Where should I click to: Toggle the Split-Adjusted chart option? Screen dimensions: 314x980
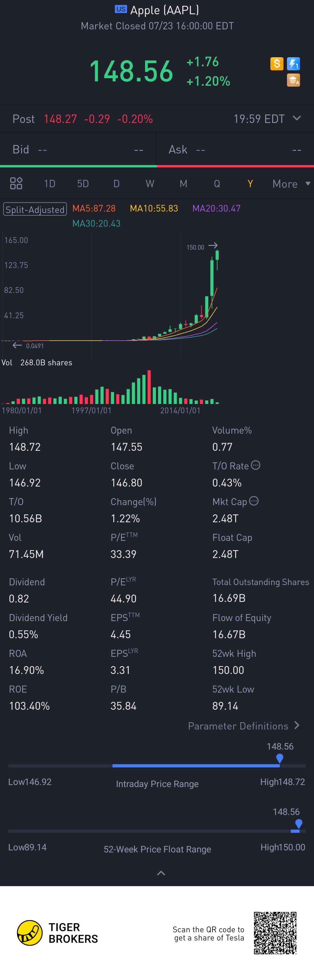pos(35,209)
